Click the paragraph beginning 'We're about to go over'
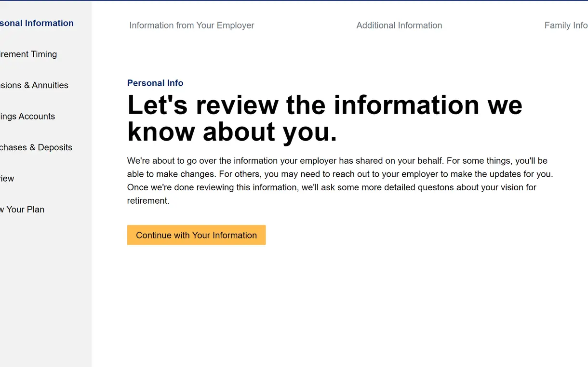This screenshot has height=367, width=588. (340, 181)
